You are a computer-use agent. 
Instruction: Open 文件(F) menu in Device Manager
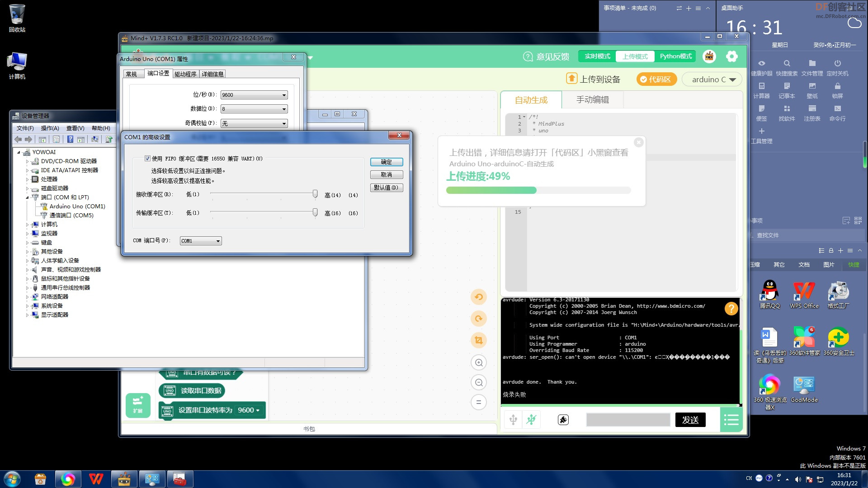(x=25, y=128)
